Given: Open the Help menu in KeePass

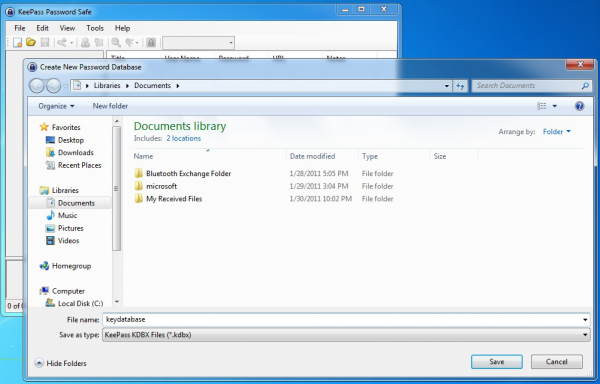Looking at the screenshot, I should (122, 28).
